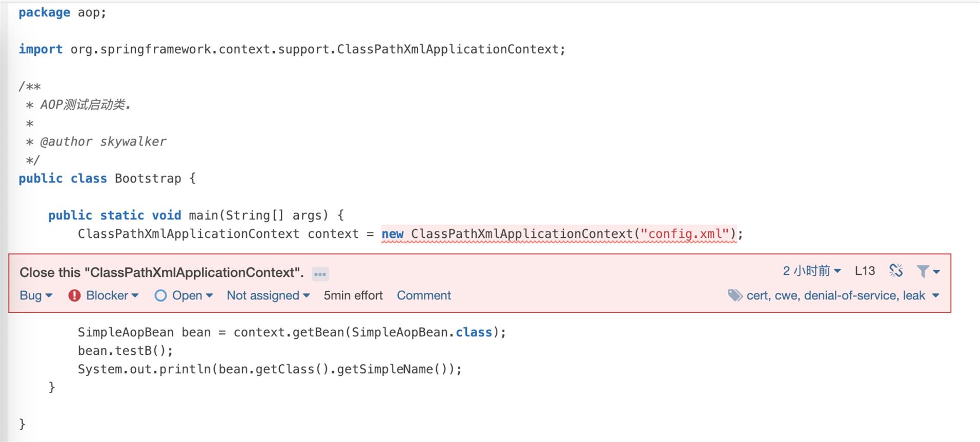
Task: Copy the issue permalink via chain icon
Action: (x=896, y=271)
